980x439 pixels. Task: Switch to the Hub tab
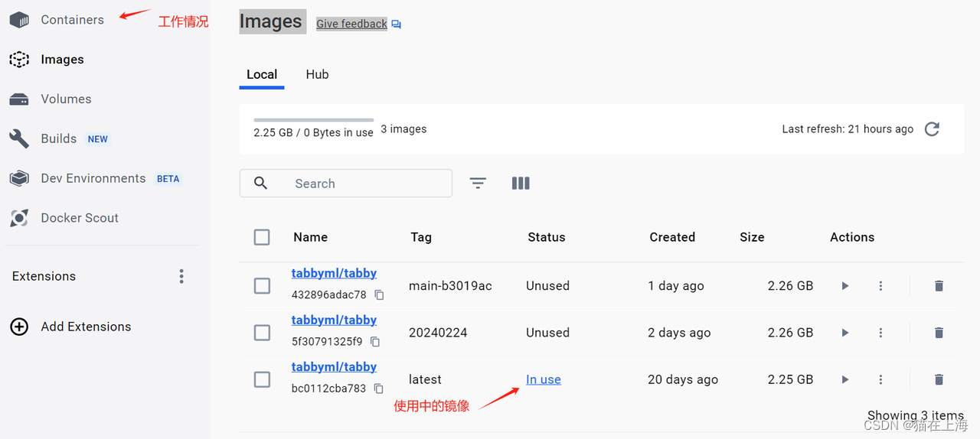pos(317,75)
